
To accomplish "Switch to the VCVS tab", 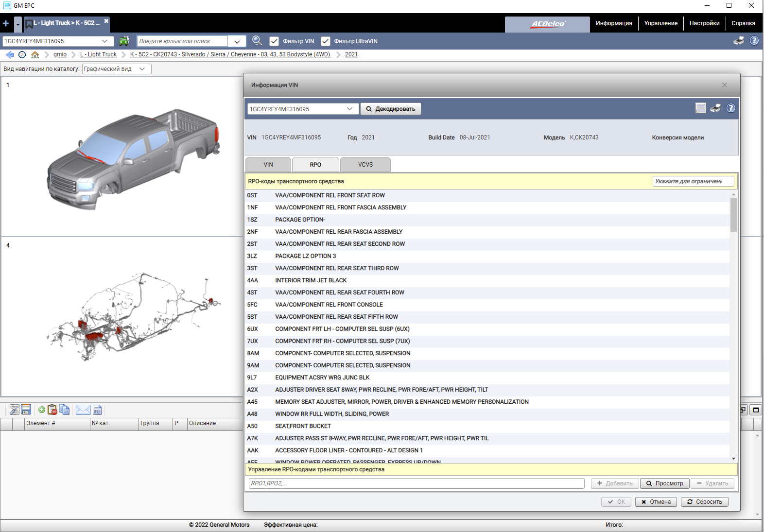I will [x=365, y=165].
